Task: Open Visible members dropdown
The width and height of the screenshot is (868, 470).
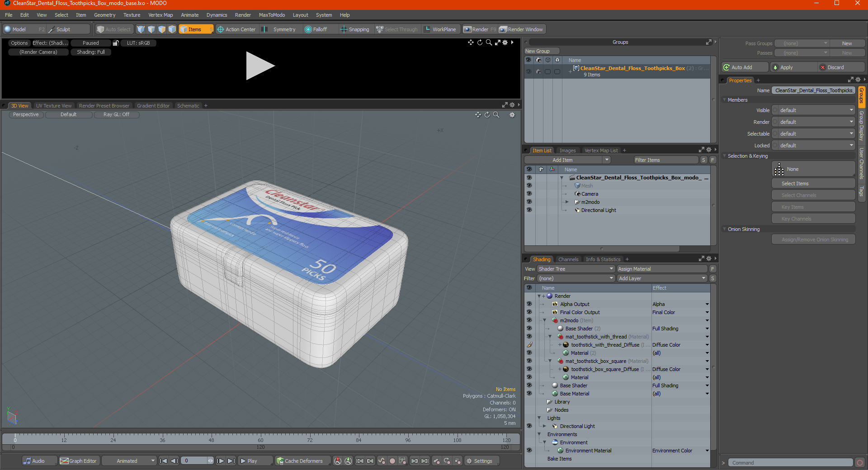Action: click(x=813, y=110)
